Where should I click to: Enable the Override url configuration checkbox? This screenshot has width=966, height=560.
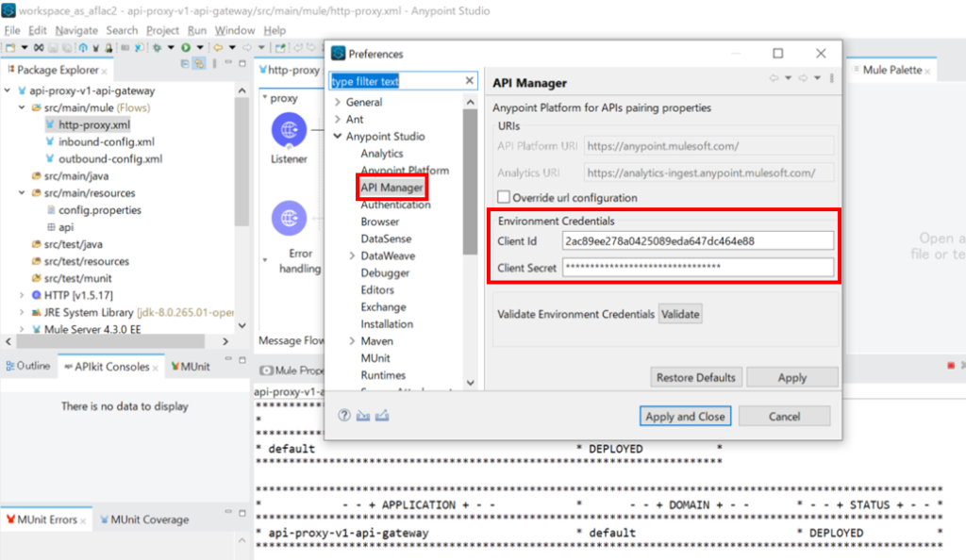pyautogui.click(x=504, y=198)
